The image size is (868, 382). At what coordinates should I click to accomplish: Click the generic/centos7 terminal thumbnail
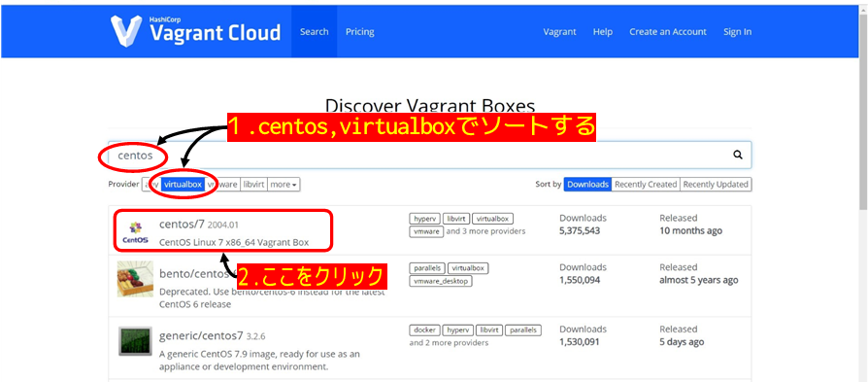135,341
